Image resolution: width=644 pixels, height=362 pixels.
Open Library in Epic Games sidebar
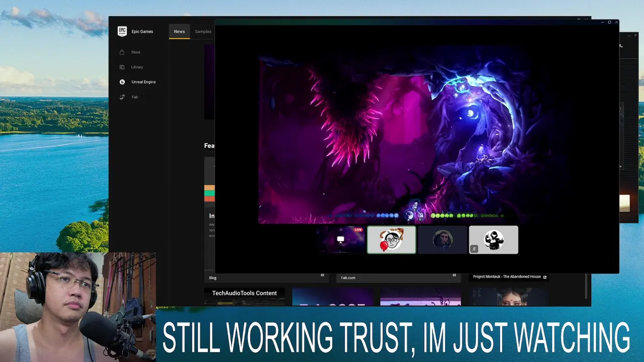point(137,67)
